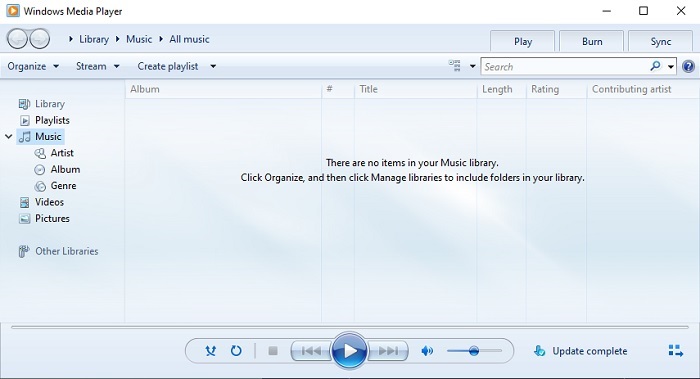700x379 pixels.
Task: Switch to the Sync tab
Action: click(661, 42)
